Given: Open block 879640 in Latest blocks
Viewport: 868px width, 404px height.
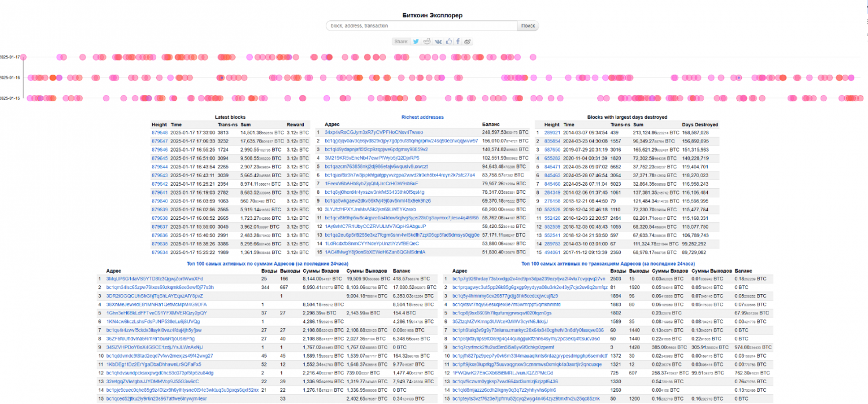Looking at the screenshot, I should coord(159,201).
